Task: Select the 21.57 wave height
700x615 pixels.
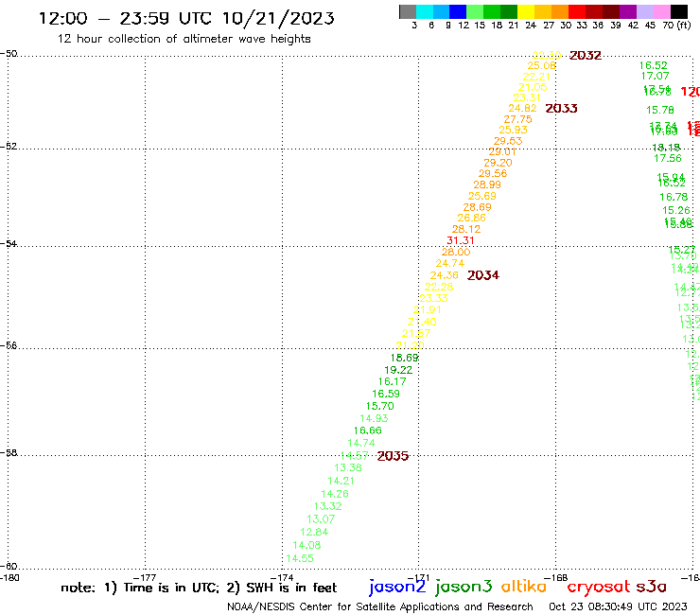Action: coord(415,334)
